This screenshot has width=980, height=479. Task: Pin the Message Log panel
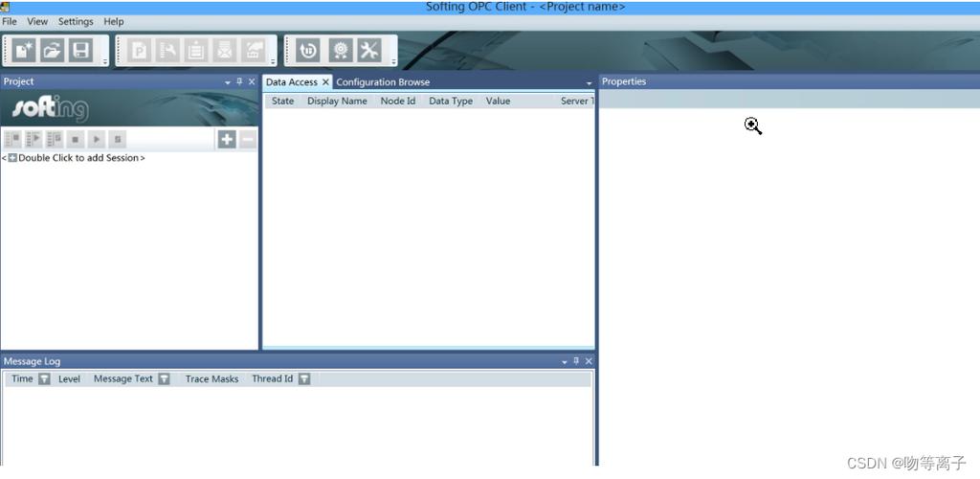(x=576, y=361)
